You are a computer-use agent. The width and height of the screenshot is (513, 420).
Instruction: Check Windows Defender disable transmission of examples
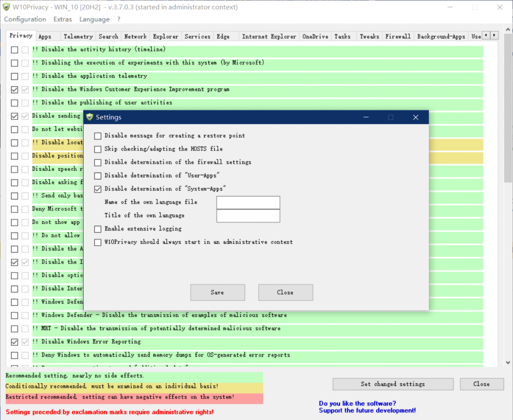click(x=15, y=316)
